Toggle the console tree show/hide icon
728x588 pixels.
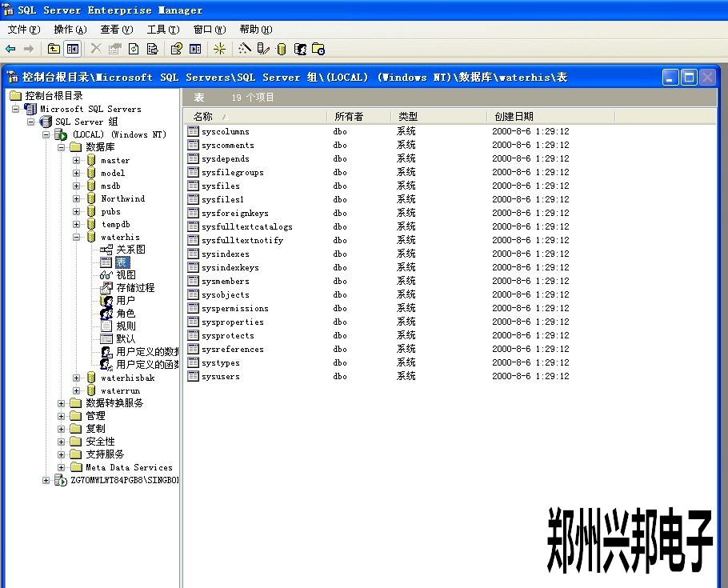click(x=73, y=49)
